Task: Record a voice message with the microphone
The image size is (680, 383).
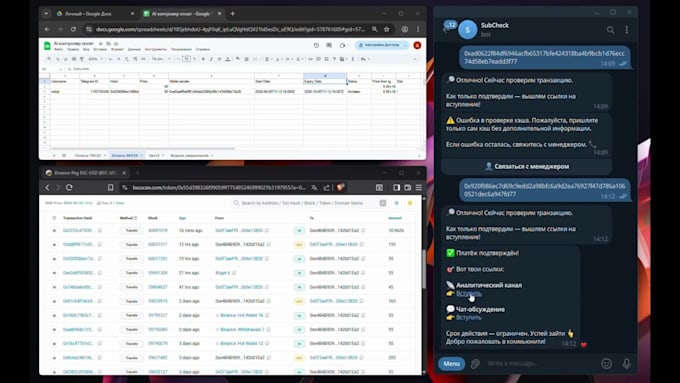Action: click(x=627, y=363)
